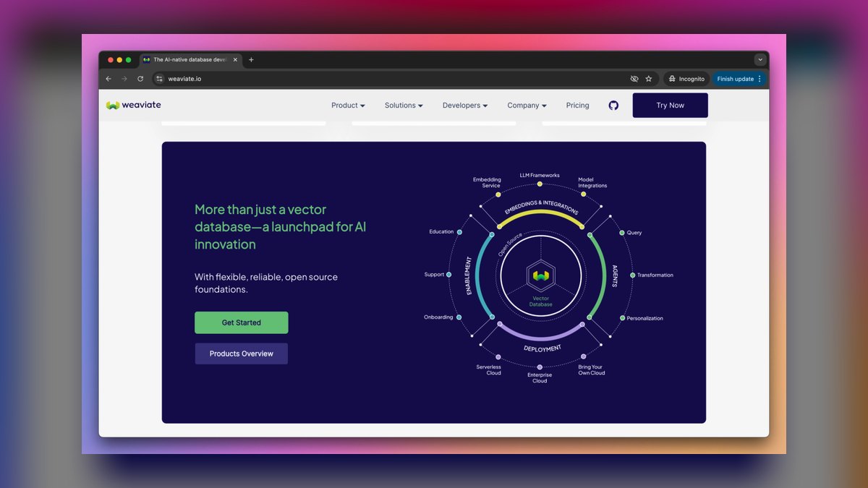868x488 pixels.
Task: Go to the Pricing page
Action: (578, 106)
